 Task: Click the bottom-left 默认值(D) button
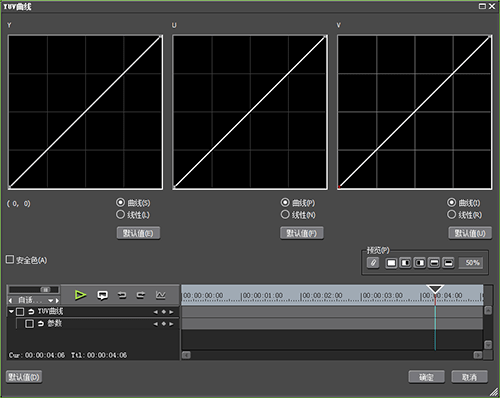point(24,377)
